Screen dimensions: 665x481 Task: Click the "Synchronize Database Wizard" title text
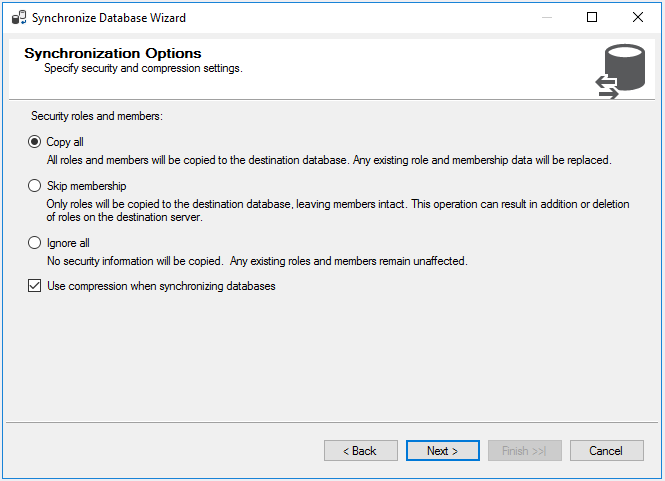108,18
